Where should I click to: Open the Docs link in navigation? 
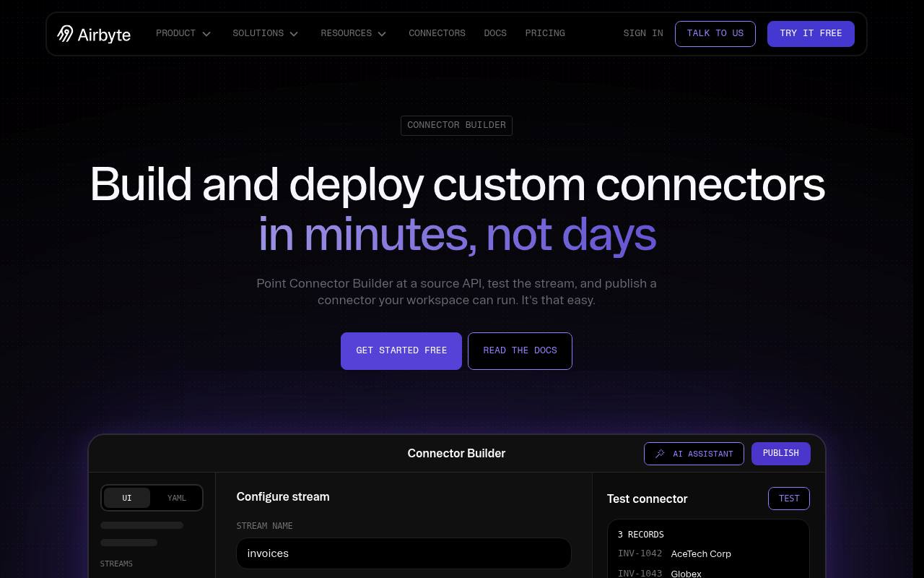pos(495,33)
